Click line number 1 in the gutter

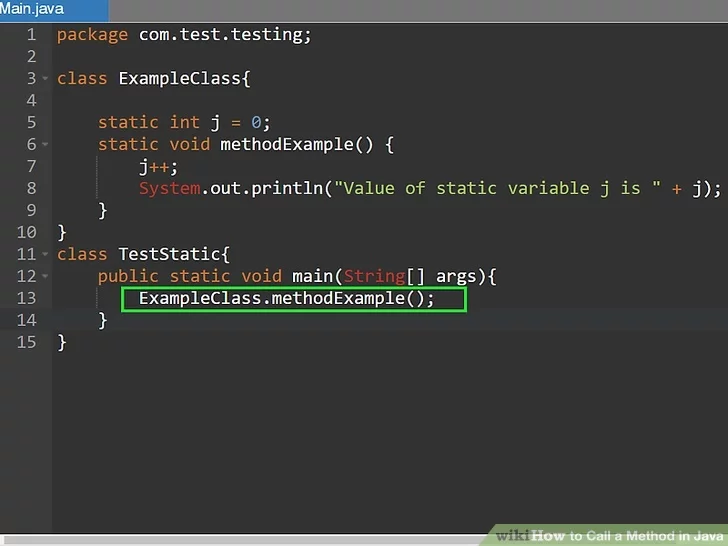[31, 34]
